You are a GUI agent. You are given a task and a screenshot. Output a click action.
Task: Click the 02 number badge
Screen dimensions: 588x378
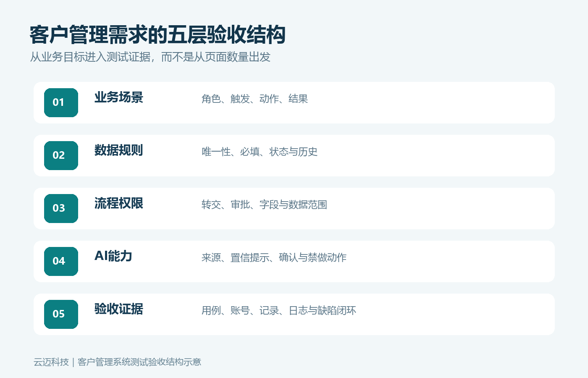tap(61, 155)
